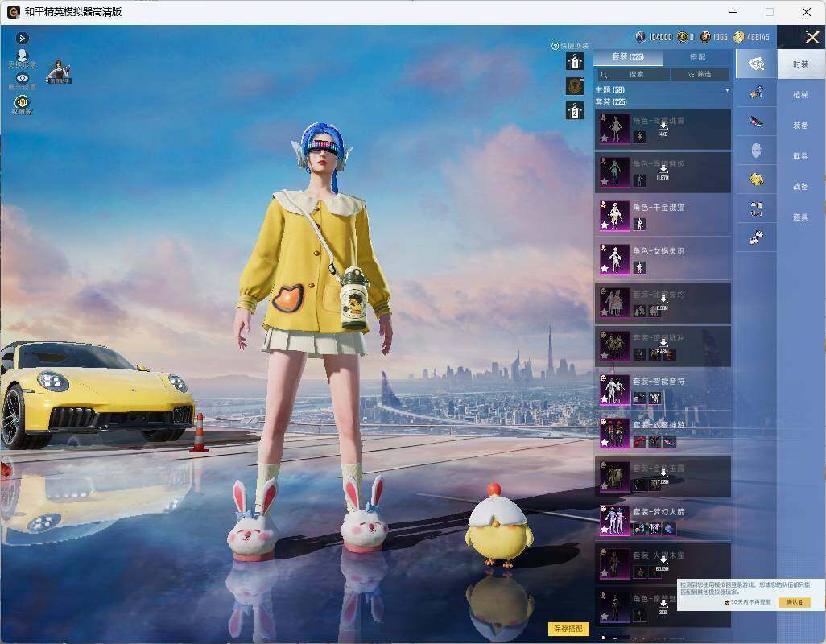Open wardrobe preset 1 hanger icon
The image size is (826, 644).
[575, 62]
